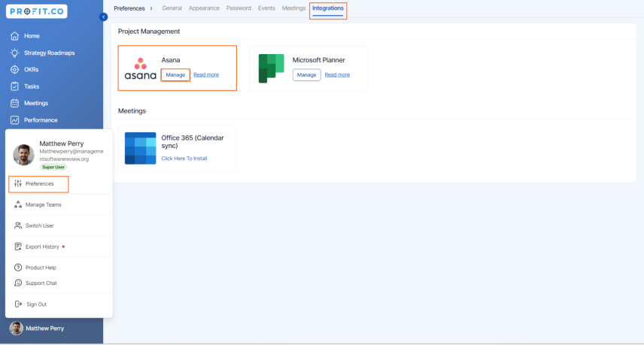Open the Tasks label in the sidebar
The image size is (644, 345).
coord(32,86)
